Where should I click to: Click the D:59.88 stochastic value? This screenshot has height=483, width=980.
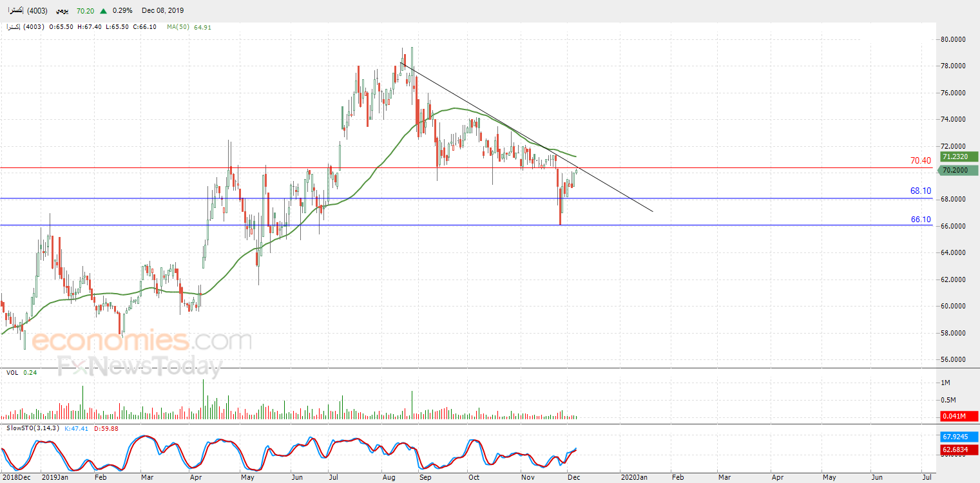click(x=106, y=428)
